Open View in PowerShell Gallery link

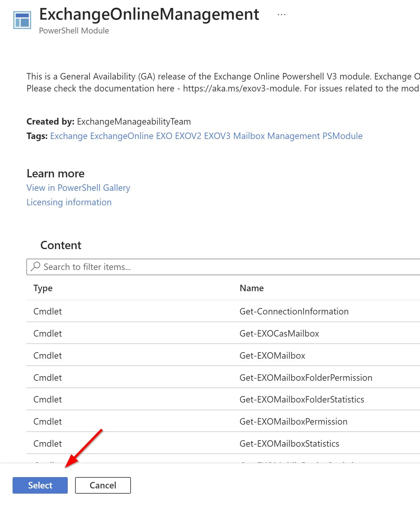[78, 188]
